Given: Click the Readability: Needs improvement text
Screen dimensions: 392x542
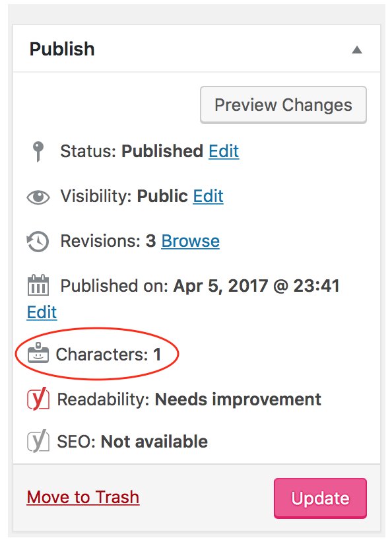Looking at the screenshot, I should tap(189, 399).
